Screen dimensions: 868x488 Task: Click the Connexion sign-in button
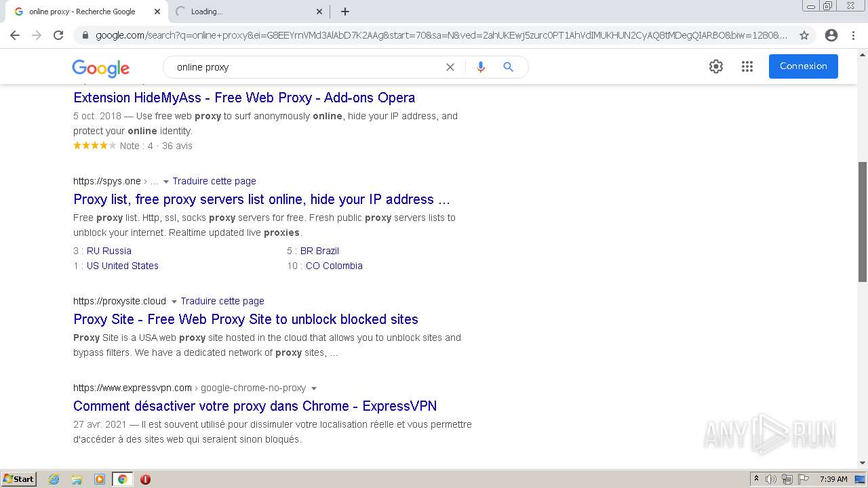pyautogui.click(x=804, y=66)
